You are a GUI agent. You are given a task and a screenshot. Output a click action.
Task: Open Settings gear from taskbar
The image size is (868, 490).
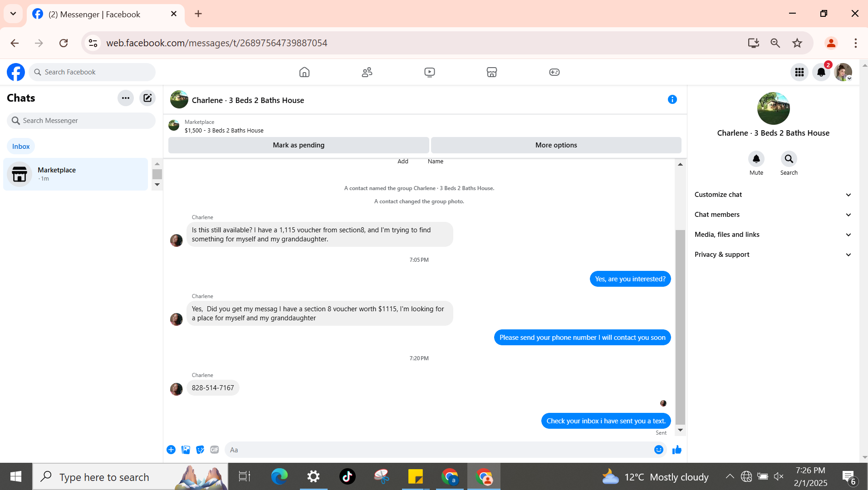tap(314, 476)
